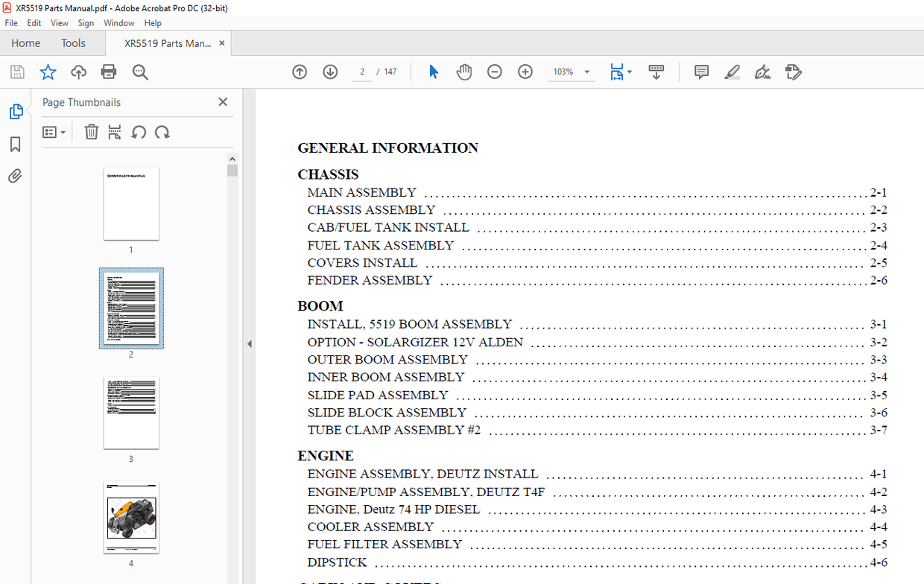This screenshot has width=924, height=584.
Task: Close the Page Thumbnails panel
Action: coord(223,102)
